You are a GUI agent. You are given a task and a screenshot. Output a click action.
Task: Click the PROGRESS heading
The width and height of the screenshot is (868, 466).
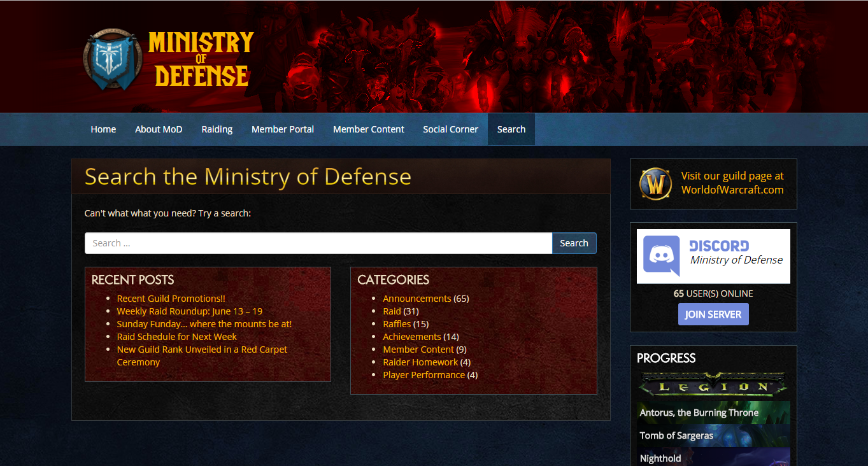point(666,358)
